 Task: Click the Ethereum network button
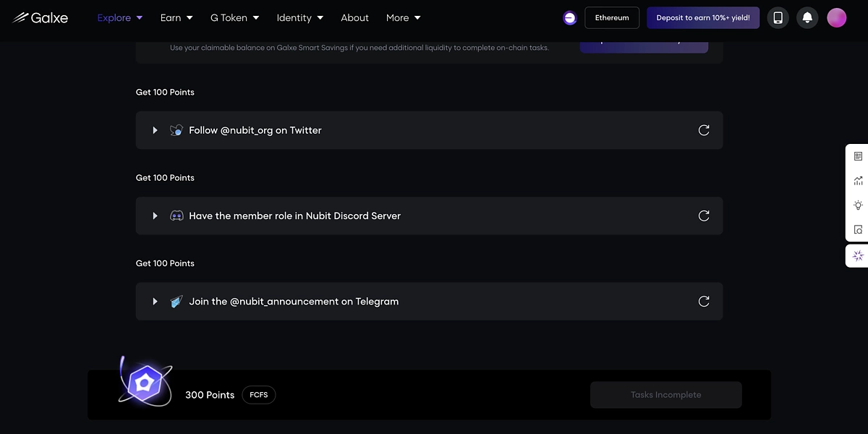(x=612, y=17)
